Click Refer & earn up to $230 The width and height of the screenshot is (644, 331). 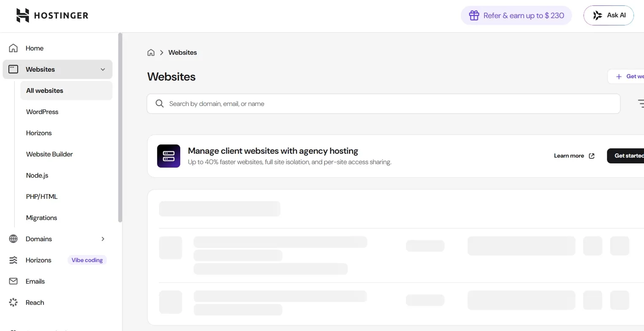tap(516, 15)
